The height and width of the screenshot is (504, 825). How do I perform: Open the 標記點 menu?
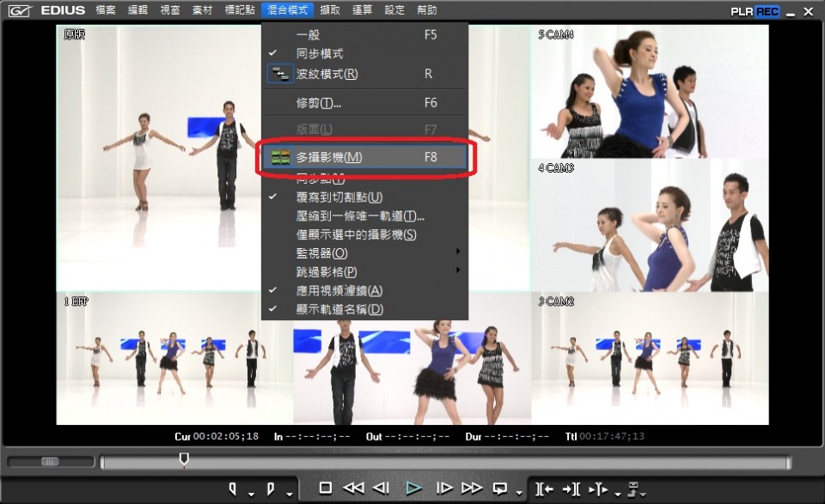pyautogui.click(x=240, y=10)
